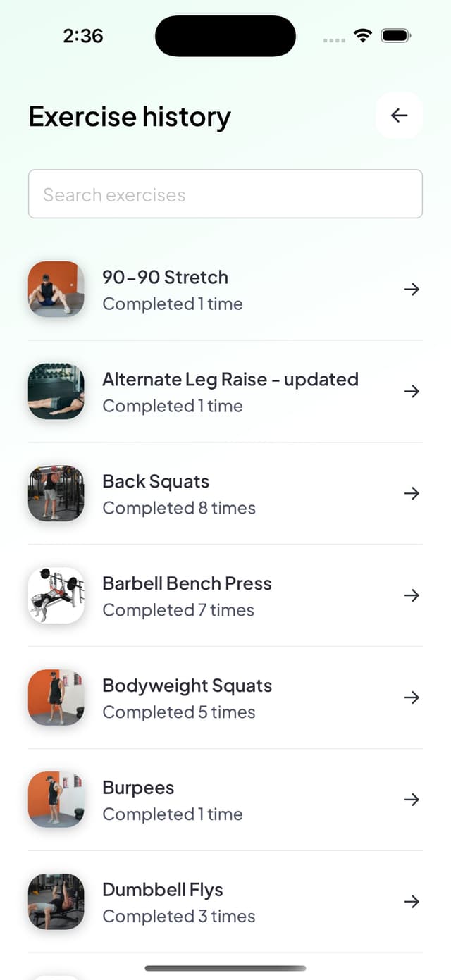Open details arrow for 90-90 Stretch
This screenshot has height=980, width=451.
(412, 289)
